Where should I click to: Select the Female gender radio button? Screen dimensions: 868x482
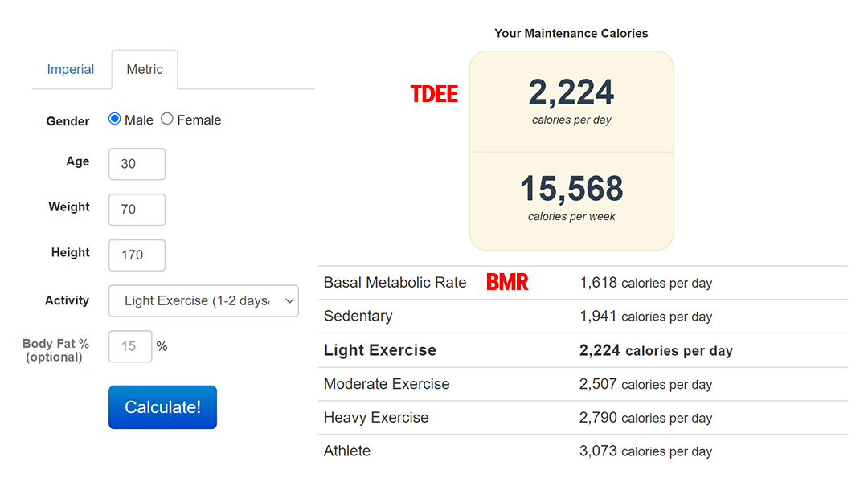(167, 119)
